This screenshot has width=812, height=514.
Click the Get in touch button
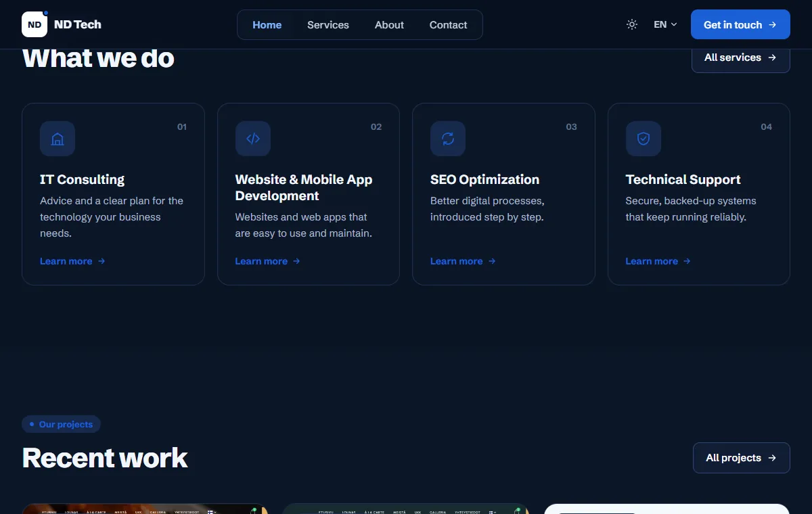[740, 24]
